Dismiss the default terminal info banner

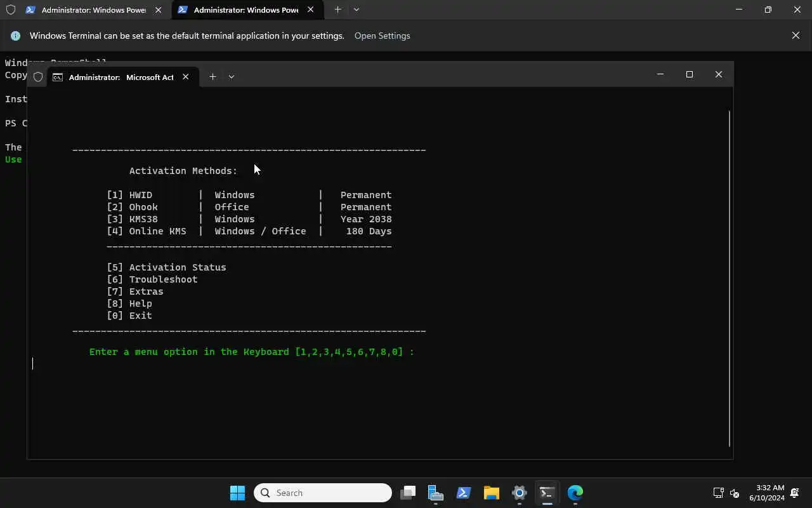tap(796, 36)
